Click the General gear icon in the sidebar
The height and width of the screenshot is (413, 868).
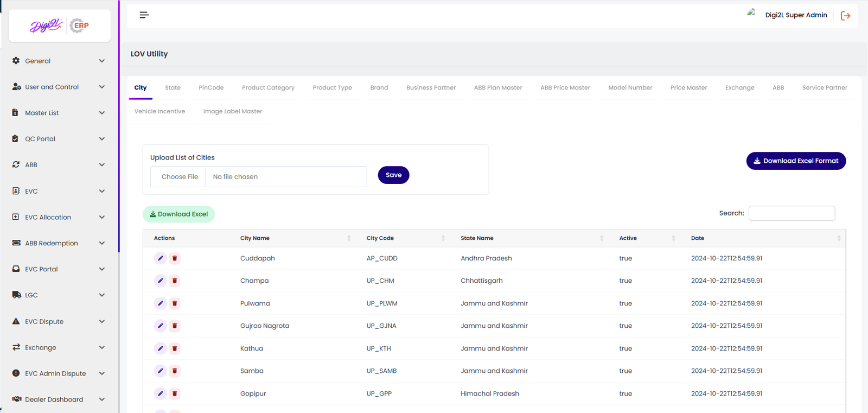(16, 61)
